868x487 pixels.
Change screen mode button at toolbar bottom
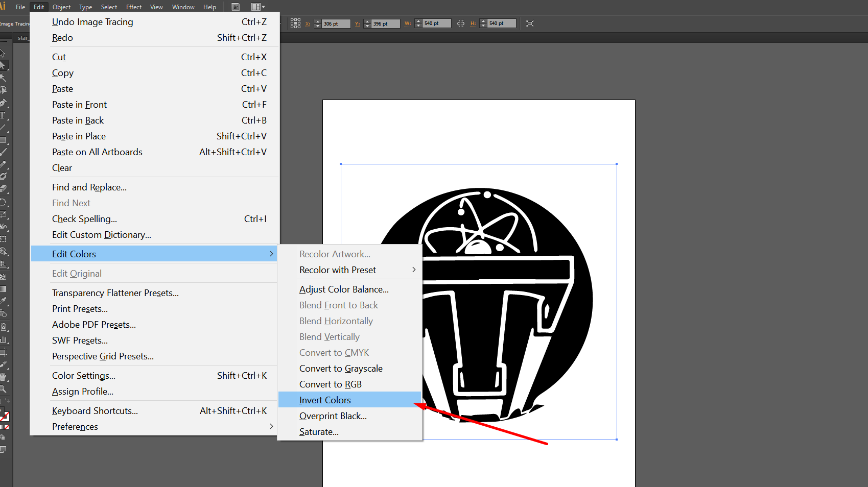(3, 450)
